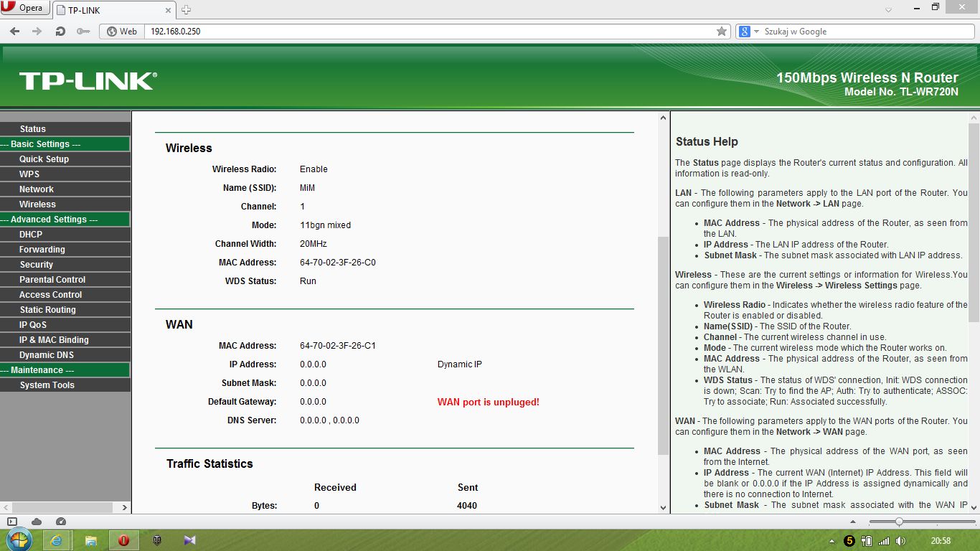Open the network signal tray icon
The image size is (980, 551).
[884, 541]
